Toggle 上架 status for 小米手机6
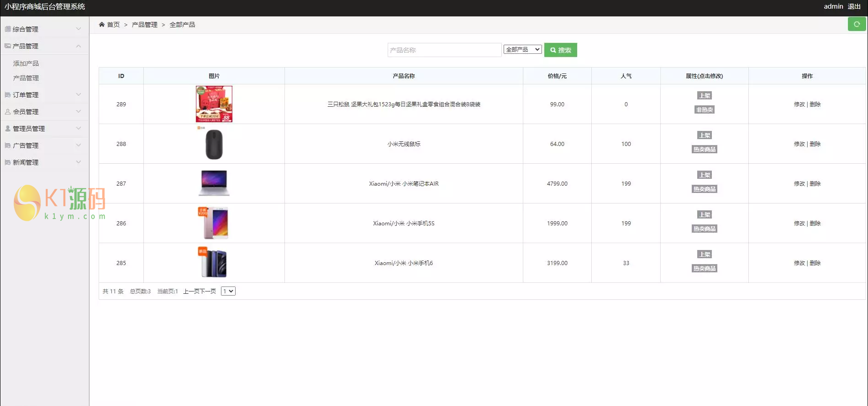868x406 pixels. click(x=705, y=255)
